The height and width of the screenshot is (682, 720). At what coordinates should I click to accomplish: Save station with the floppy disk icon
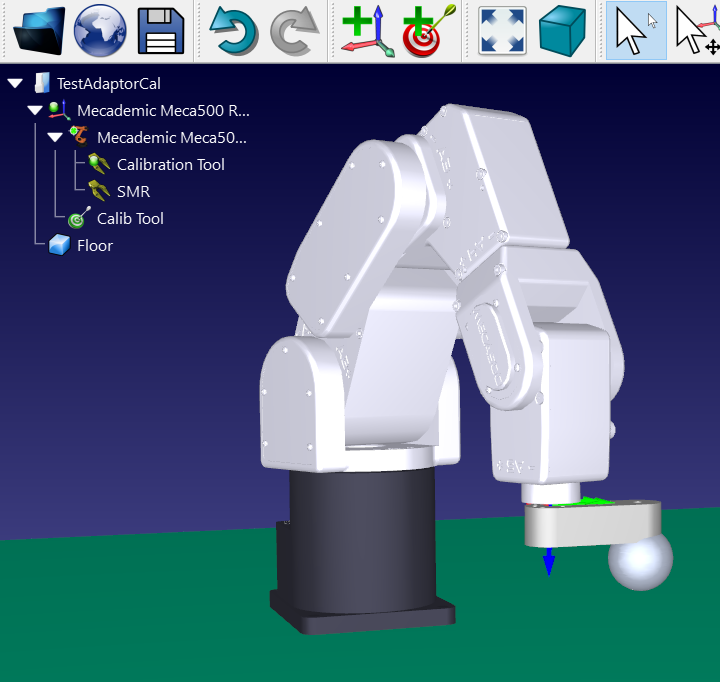pyautogui.click(x=160, y=31)
